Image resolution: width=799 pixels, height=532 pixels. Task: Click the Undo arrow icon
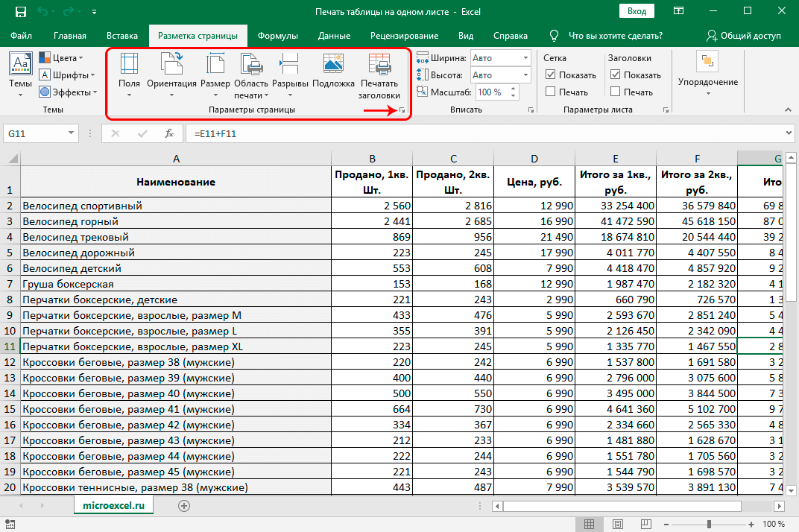click(42, 11)
